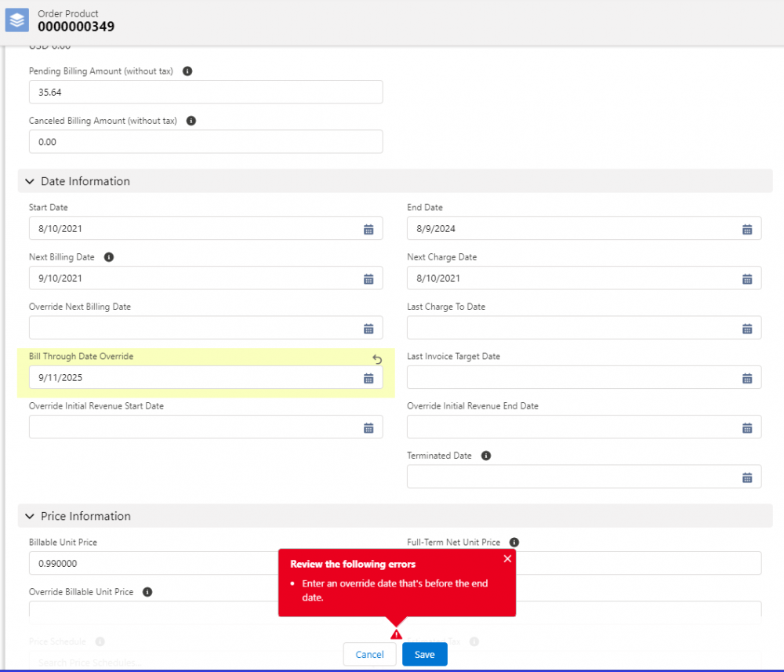Open info tooltip for Canceled Billing Amount
This screenshot has width=784, height=672.
click(x=191, y=121)
